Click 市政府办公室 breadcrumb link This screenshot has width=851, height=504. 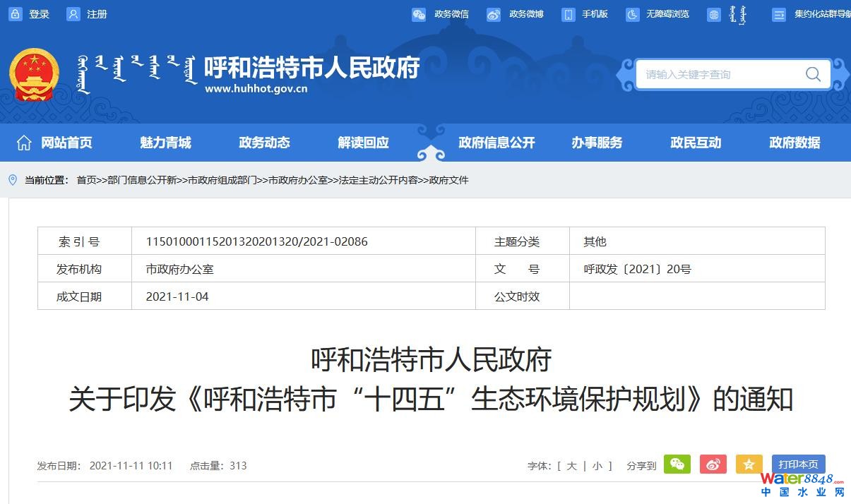[x=298, y=180]
